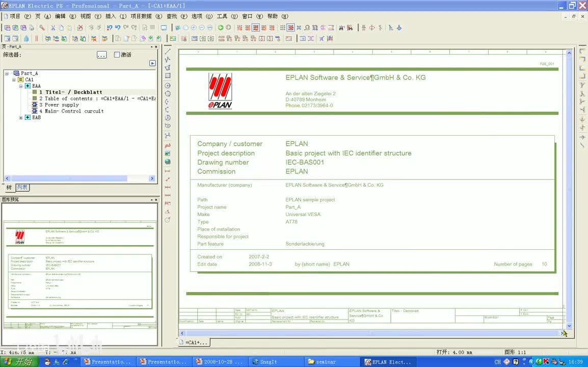Viewport: 588px width, 367px height.
Task: Select page 1 Titel- / Deckblatt
Action: tap(70, 92)
